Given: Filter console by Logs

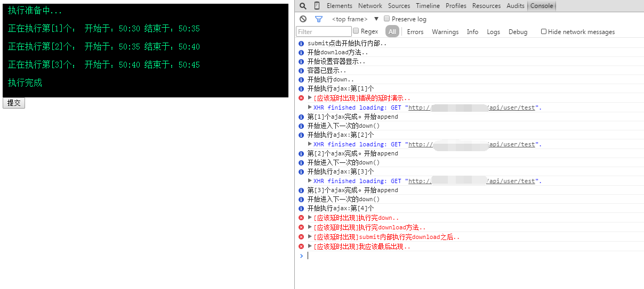Looking at the screenshot, I should pyautogui.click(x=494, y=31).
